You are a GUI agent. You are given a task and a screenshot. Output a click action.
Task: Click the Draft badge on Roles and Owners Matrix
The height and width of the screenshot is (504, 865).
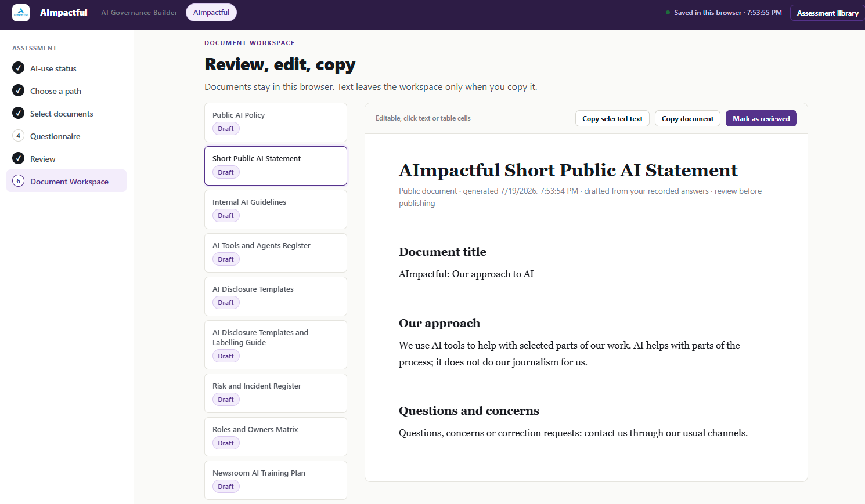point(226,443)
